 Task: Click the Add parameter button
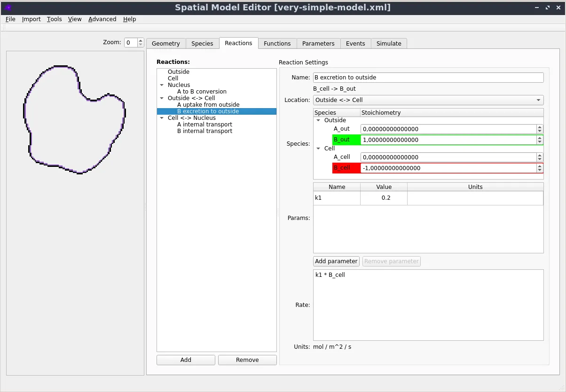336,261
